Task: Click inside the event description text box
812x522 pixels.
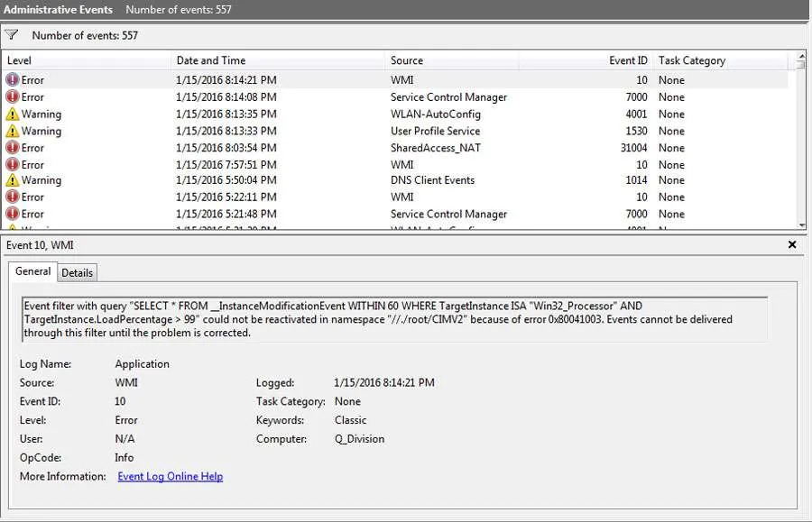Action: [394, 319]
